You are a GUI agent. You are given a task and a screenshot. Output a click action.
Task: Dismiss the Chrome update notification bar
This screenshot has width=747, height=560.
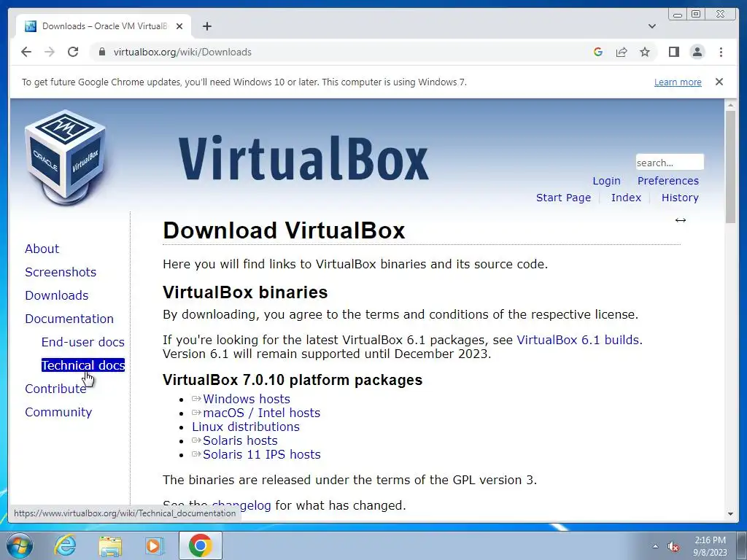click(719, 82)
